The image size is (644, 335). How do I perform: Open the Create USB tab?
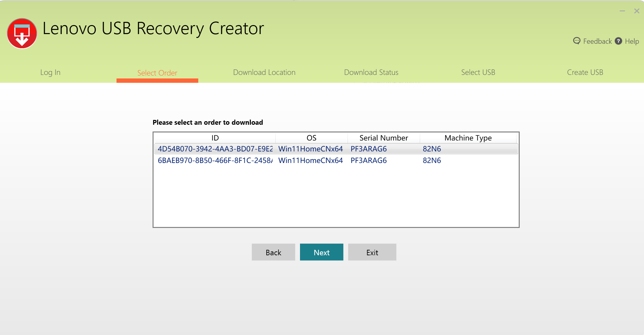coord(585,73)
